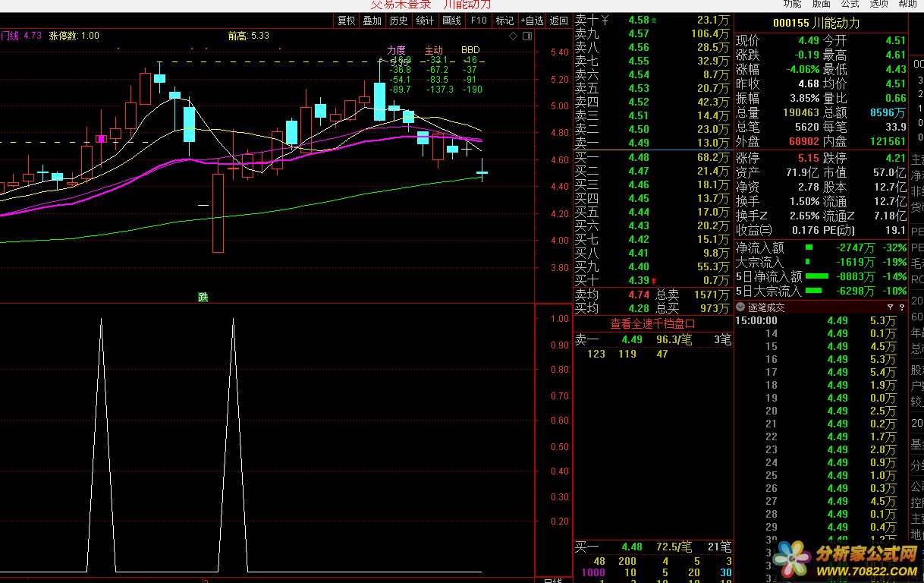Select the 画线 drawing tool
Screen dimensions: 924x583
click(451, 20)
